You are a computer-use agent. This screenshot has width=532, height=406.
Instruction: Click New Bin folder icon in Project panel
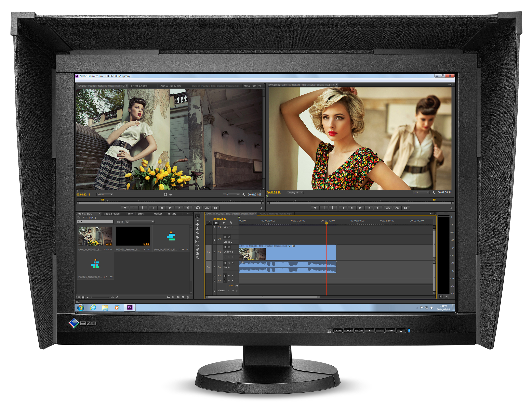(x=178, y=297)
